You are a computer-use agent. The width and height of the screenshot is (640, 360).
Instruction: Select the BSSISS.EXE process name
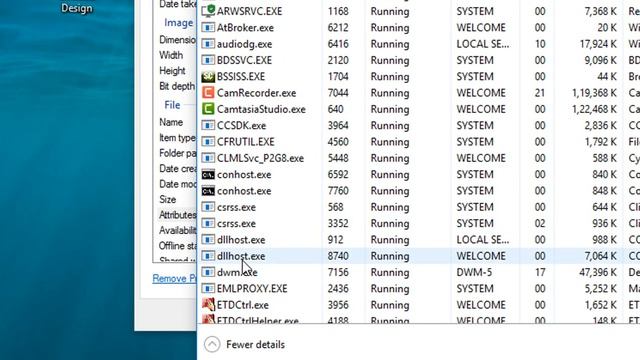point(241,77)
